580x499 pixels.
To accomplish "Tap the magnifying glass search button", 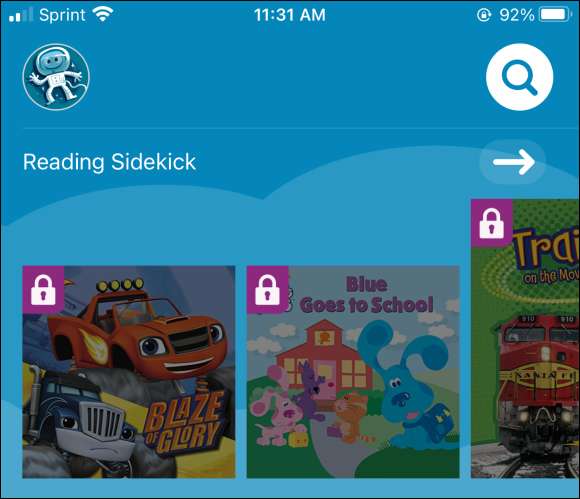I will [x=519, y=77].
